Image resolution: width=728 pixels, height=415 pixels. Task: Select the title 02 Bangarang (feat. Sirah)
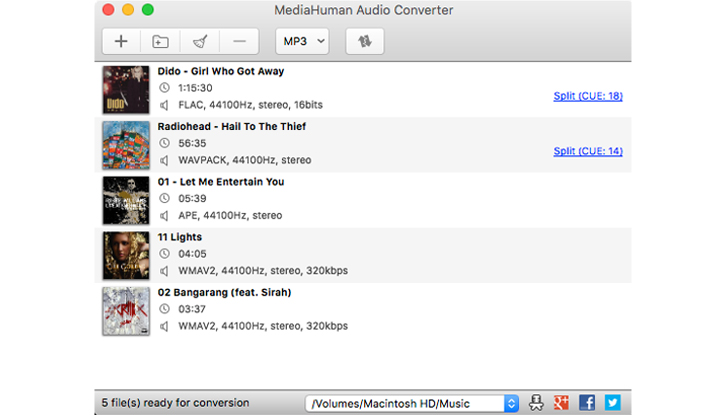click(224, 292)
